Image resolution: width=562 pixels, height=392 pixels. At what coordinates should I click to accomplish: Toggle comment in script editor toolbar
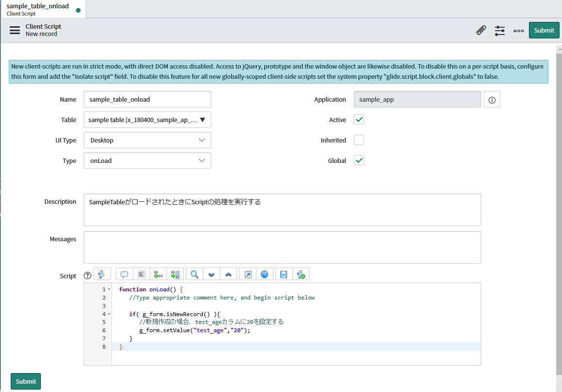coord(124,274)
